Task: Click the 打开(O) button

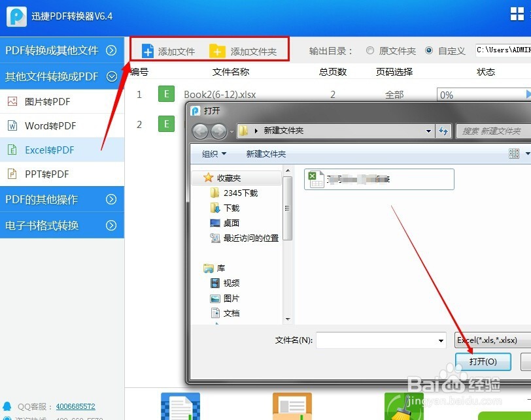Action: (x=483, y=362)
